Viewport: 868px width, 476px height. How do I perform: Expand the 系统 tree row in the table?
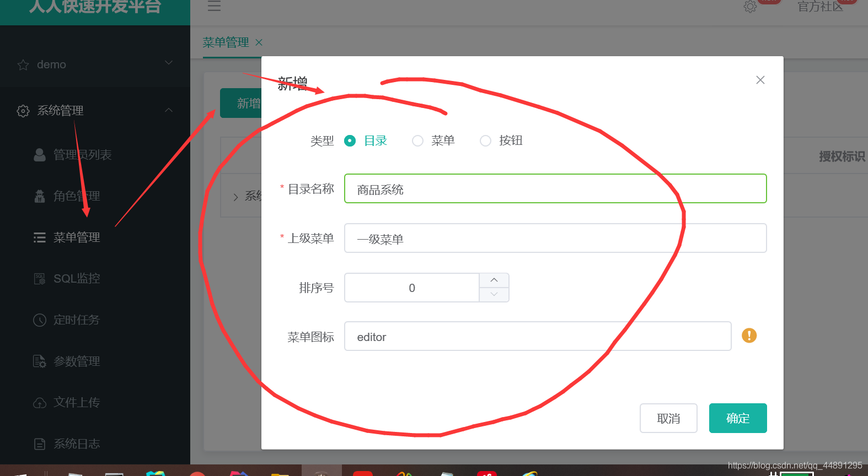[x=236, y=197]
